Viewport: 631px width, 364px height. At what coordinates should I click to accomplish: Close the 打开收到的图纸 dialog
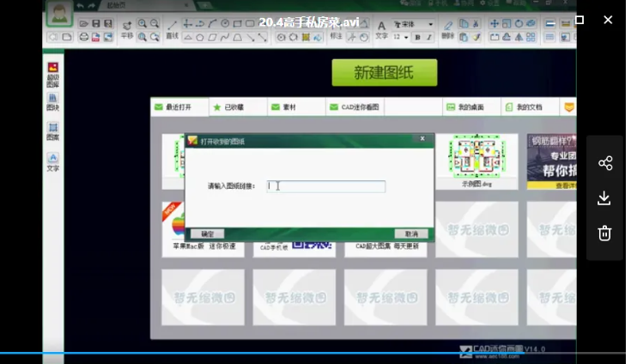(x=422, y=138)
